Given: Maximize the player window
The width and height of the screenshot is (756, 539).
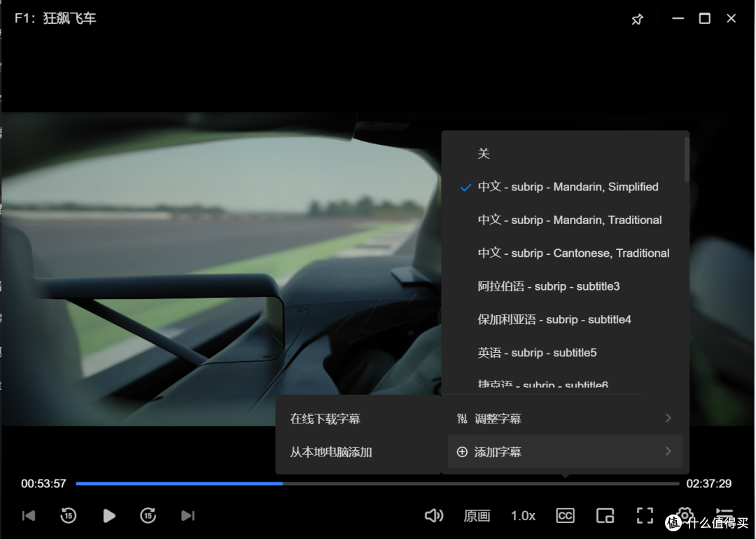Looking at the screenshot, I should coord(704,18).
